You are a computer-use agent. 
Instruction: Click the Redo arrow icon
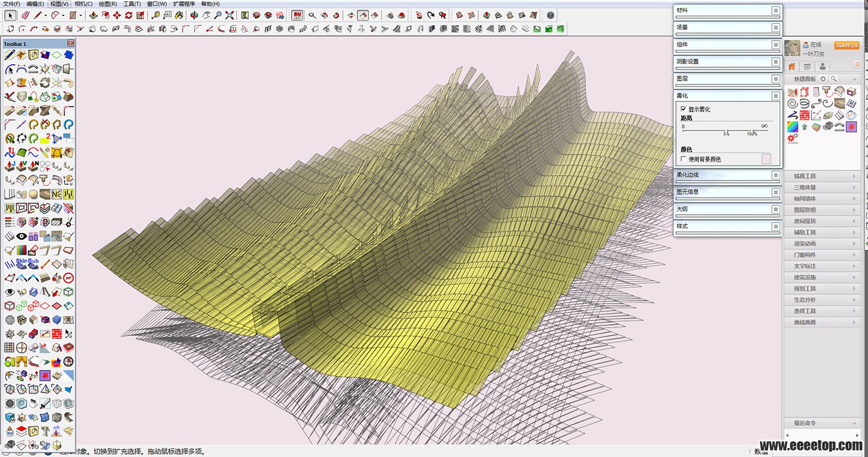tap(430, 16)
